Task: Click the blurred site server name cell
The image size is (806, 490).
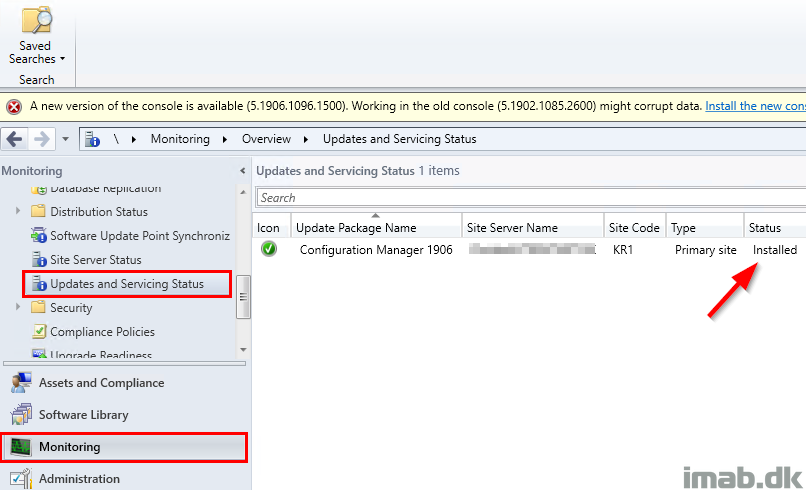Action: (x=532, y=250)
